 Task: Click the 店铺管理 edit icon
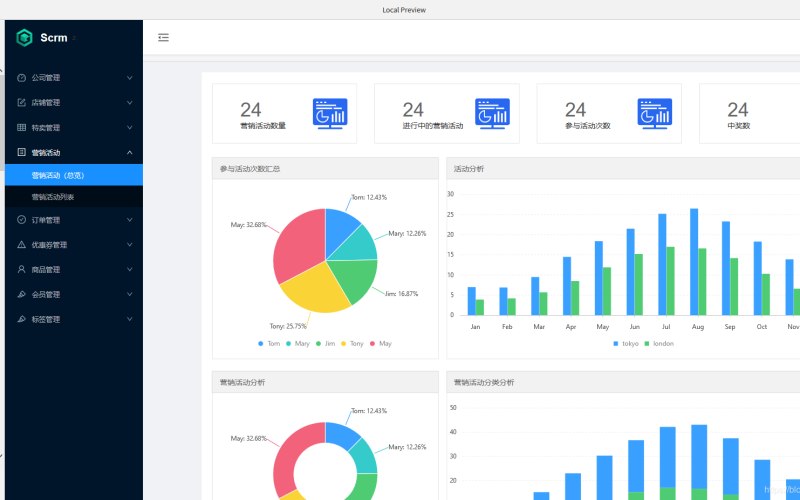coord(21,103)
